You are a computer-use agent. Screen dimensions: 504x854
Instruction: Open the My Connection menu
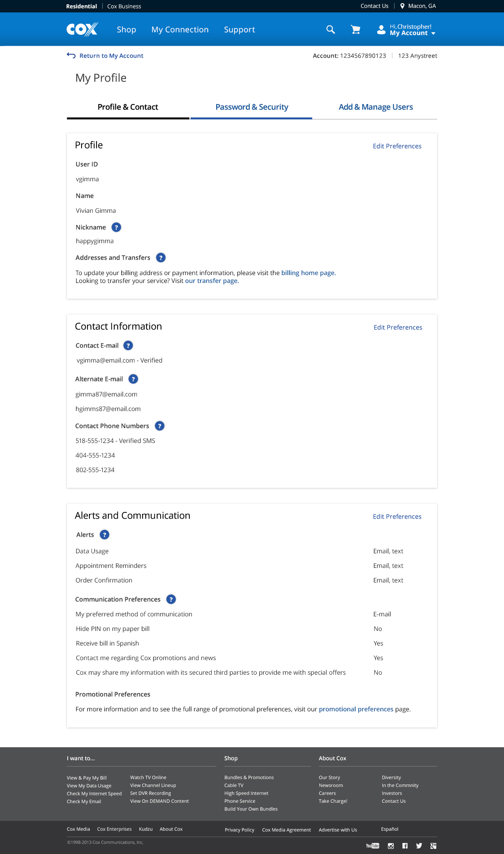(x=180, y=30)
